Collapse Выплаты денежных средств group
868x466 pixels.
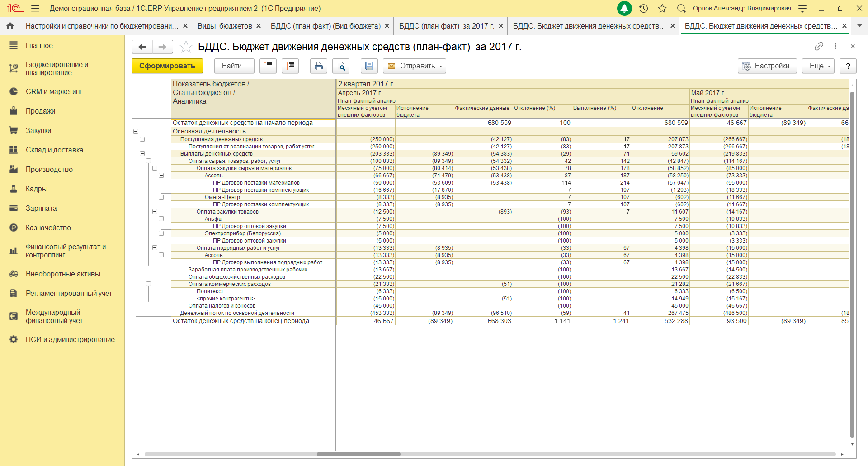[x=142, y=154]
